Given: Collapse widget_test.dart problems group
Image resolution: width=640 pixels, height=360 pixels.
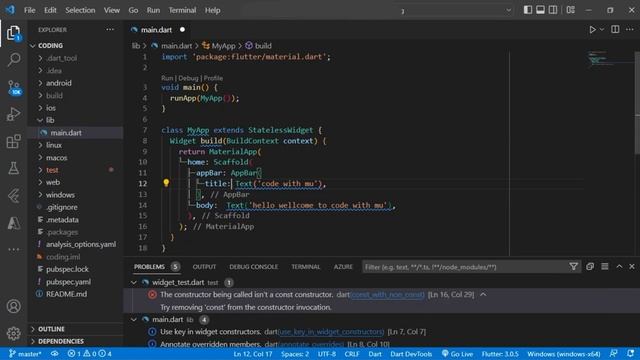Looking at the screenshot, I should pos(133,282).
